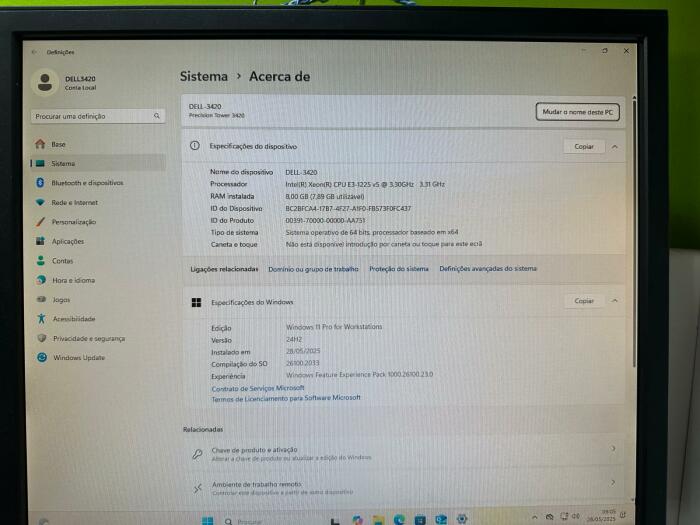The image size is (700, 525).
Task: Click the search magnifier icon in sidebar
Action: coord(157,116)
